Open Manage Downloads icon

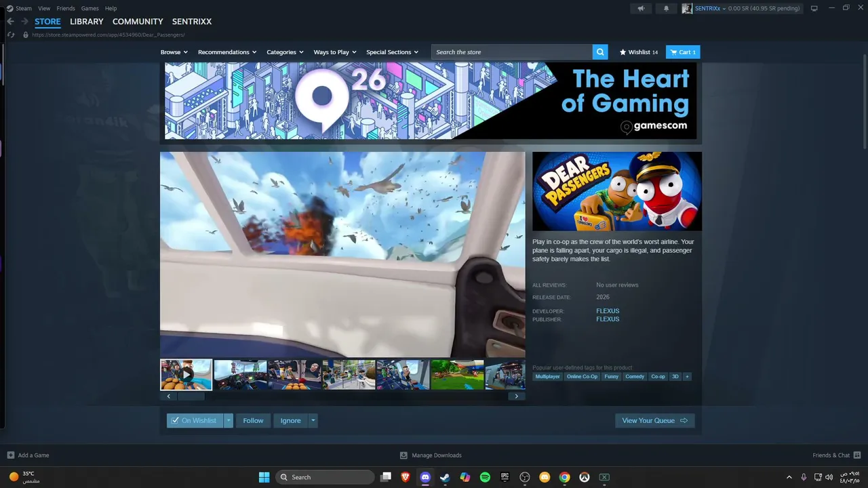tap(403, 455)
